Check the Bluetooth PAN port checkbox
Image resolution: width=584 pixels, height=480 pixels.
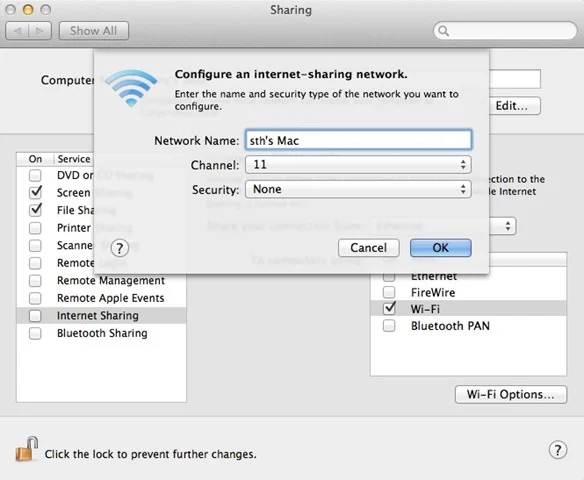389,326
